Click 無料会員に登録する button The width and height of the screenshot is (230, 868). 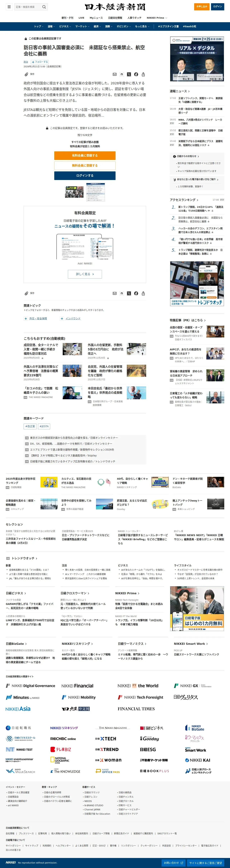click(x=85, y=166)
